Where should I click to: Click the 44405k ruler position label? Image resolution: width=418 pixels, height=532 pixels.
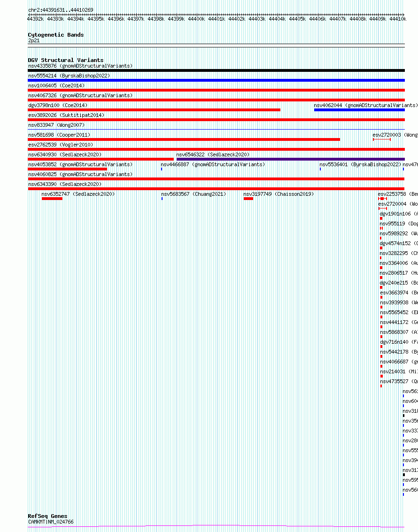(297, 19)
